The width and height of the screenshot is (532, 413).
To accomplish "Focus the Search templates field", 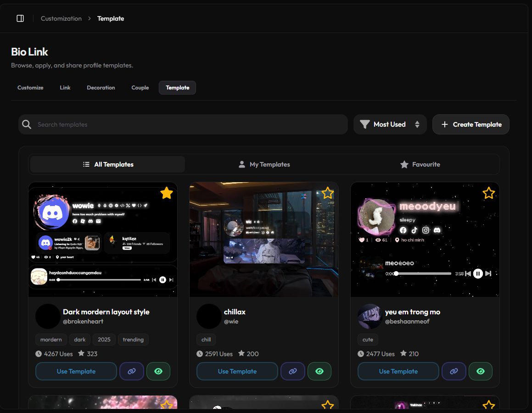I will (183, 124).
